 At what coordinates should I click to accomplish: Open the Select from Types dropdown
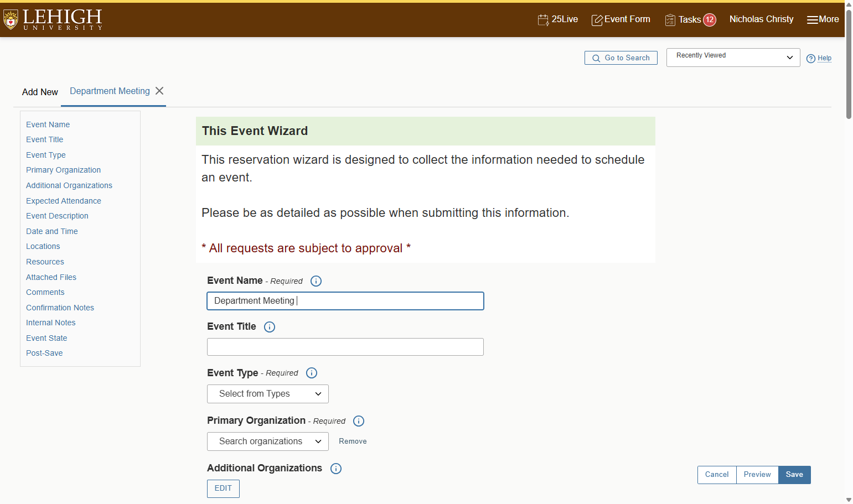click(268, 394)
